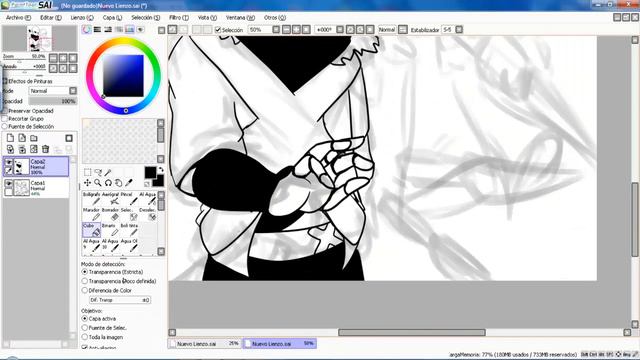This screenshot has width=640, height=360.
Task: Select Transparencia poco definida detection mode
Action: click(x=85, y=281)
